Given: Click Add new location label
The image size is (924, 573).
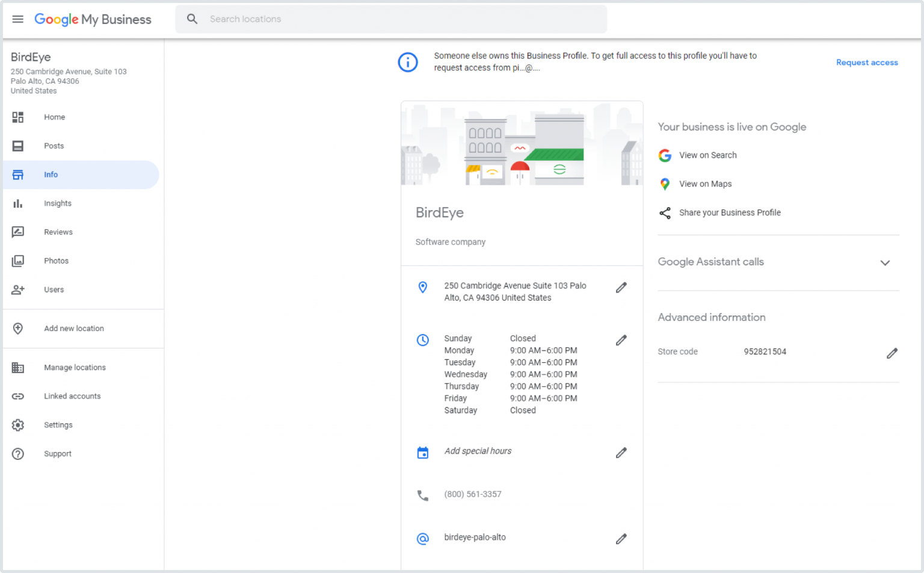Looking at the screenshot, I should tap(73, 329).
